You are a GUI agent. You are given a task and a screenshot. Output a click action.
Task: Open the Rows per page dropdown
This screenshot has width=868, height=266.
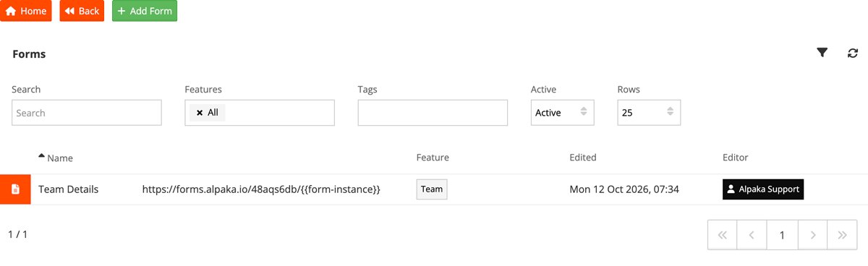tap(649, 113)
